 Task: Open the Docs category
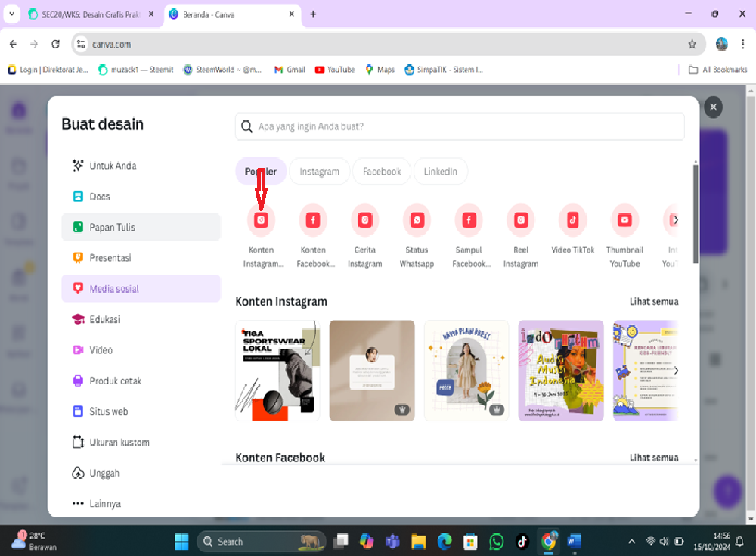(141, 197)
